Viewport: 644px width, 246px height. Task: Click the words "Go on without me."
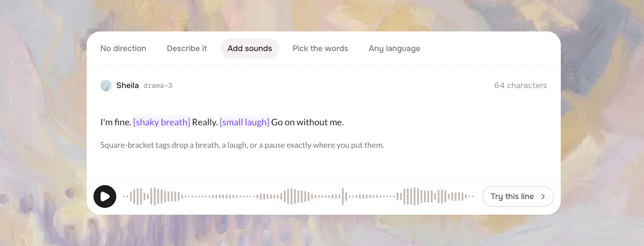point(308,122)
